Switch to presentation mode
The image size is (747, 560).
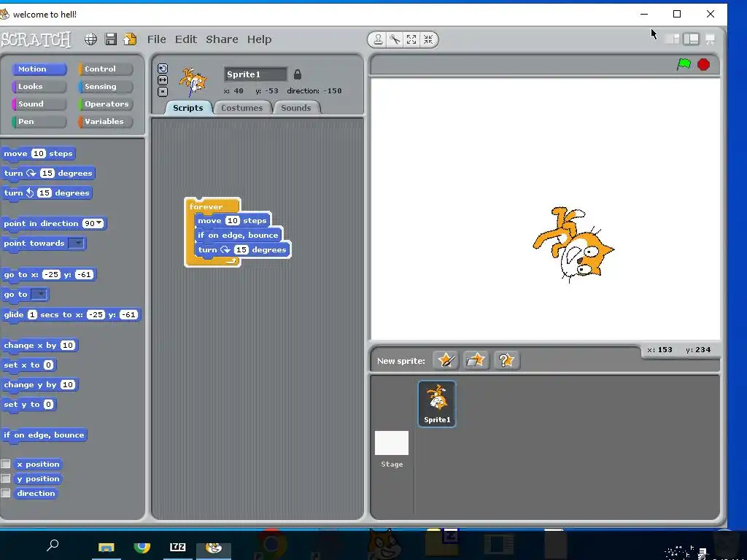click(x=710, y=39)
